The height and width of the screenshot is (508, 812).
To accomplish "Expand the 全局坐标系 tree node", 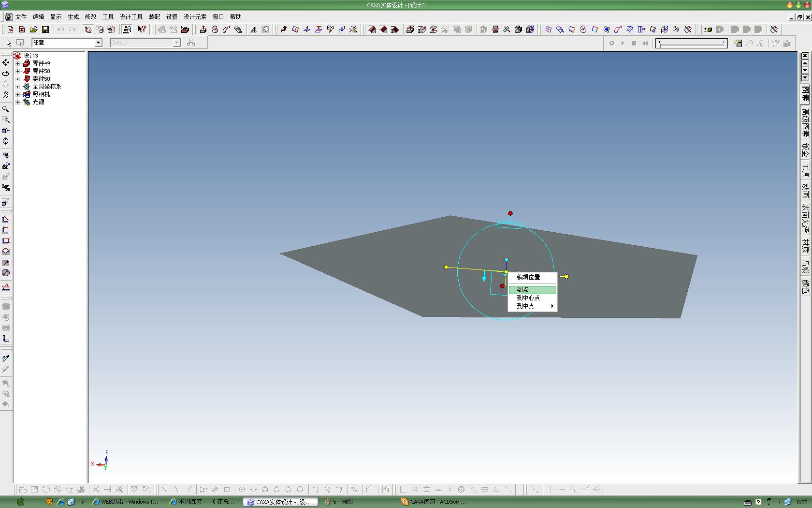I will click(18, 87).
